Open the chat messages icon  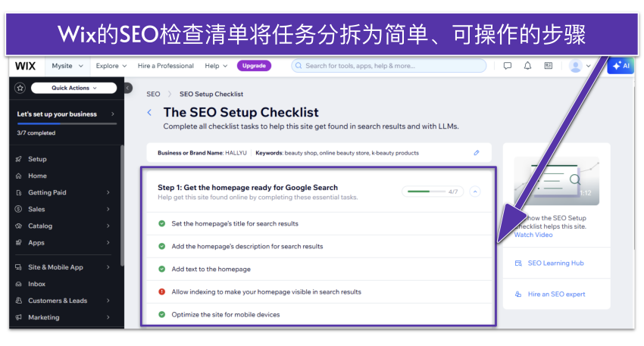508,66
